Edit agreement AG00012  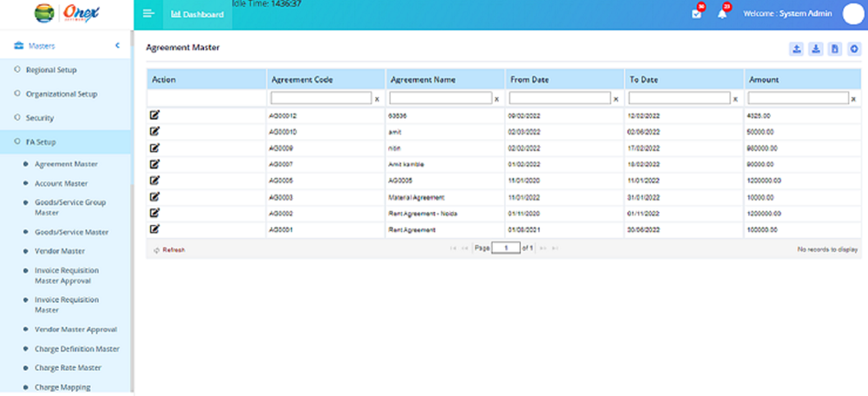tap(155, 115)
